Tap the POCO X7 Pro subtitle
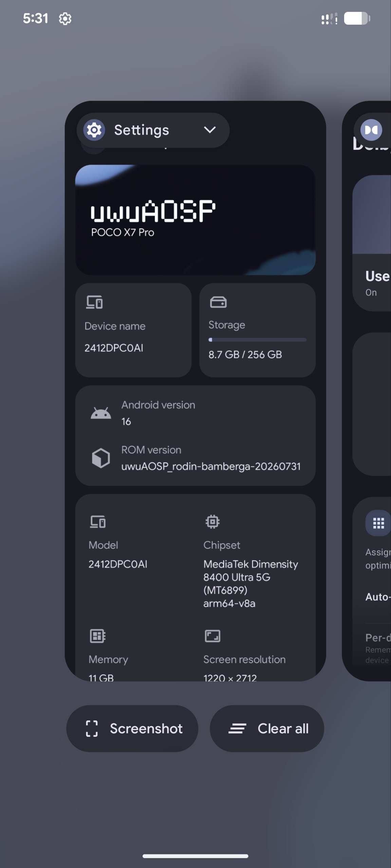Viewport: 391px width, 868px height. 123,233
